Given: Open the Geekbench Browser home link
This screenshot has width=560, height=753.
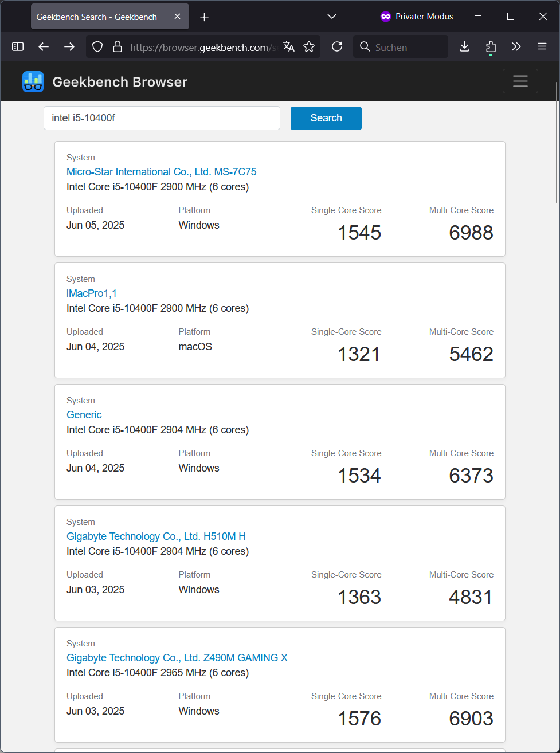Looking at the screenshot, I should click(x=120, y=82).
